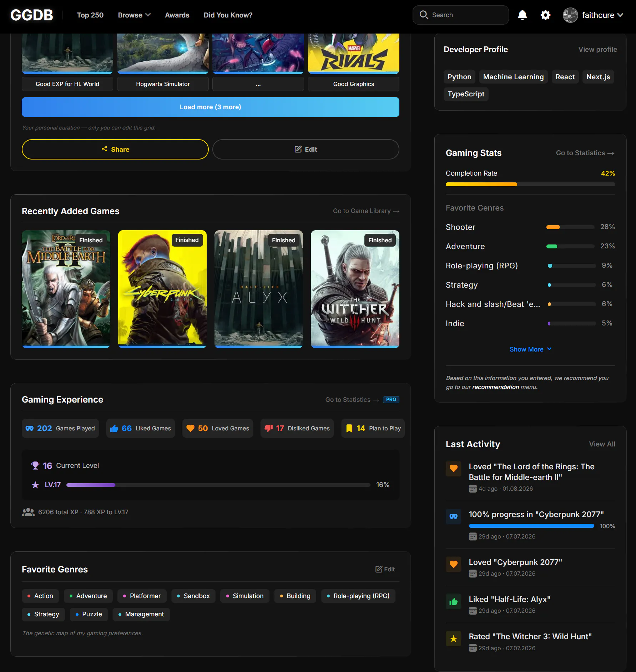The height and width of the screenshot is (672, 636).
Task: Open the Witcher Wild Hunt game cover
Action: pos(355,289)
